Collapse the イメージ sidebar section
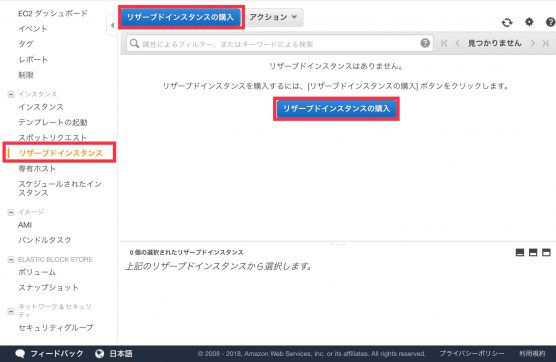 coord(11,212)
